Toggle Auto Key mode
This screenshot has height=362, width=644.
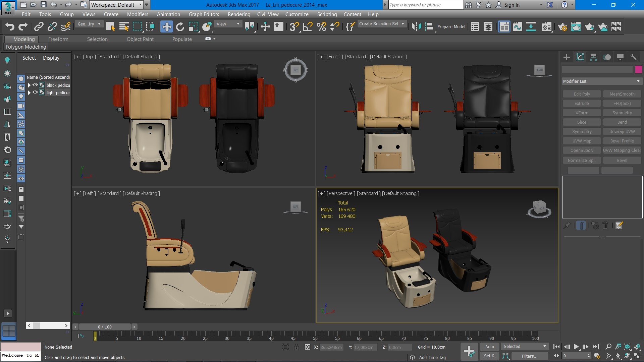coord(490,347)
